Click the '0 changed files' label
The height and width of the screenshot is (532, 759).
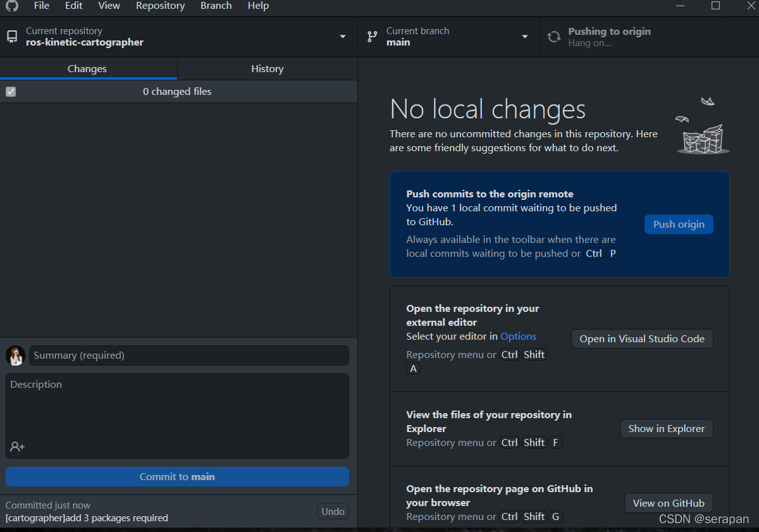click(177, 92)
